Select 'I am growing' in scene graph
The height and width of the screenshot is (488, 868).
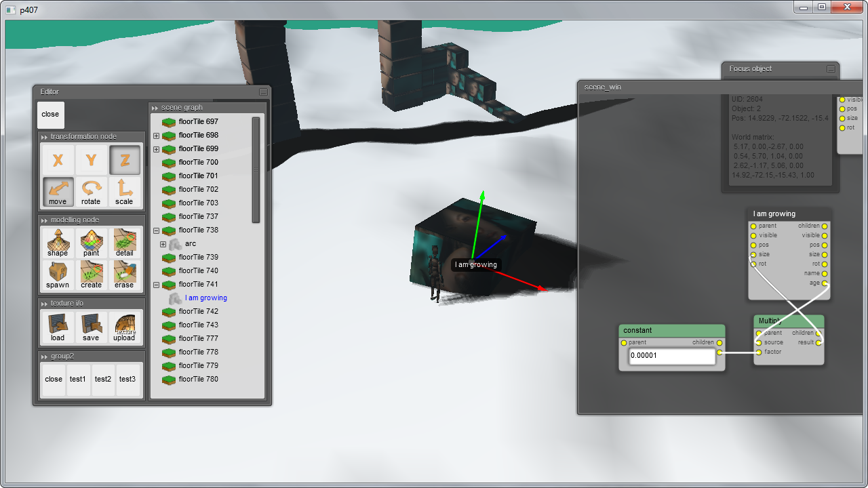click(205, 298)
